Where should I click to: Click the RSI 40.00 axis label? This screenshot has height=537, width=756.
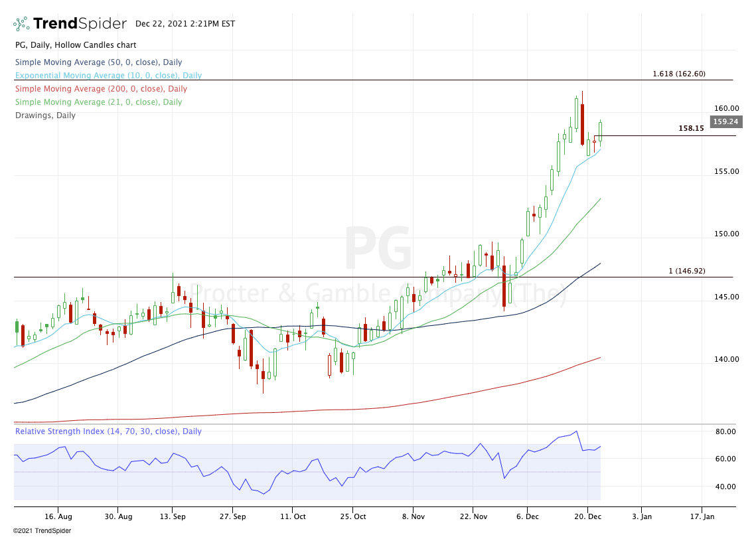[x=725, y=487]
